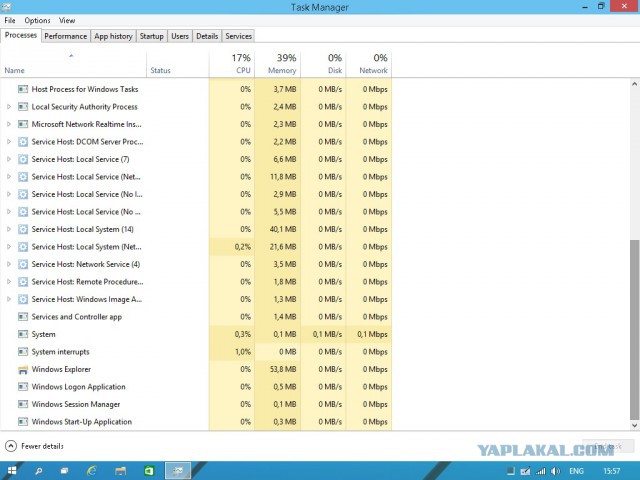Image resolution: width=640 pixels, height=480 pixels.
Task: Expand Service Host: Windows Image A... row
Action: click(x=9, y=299)
